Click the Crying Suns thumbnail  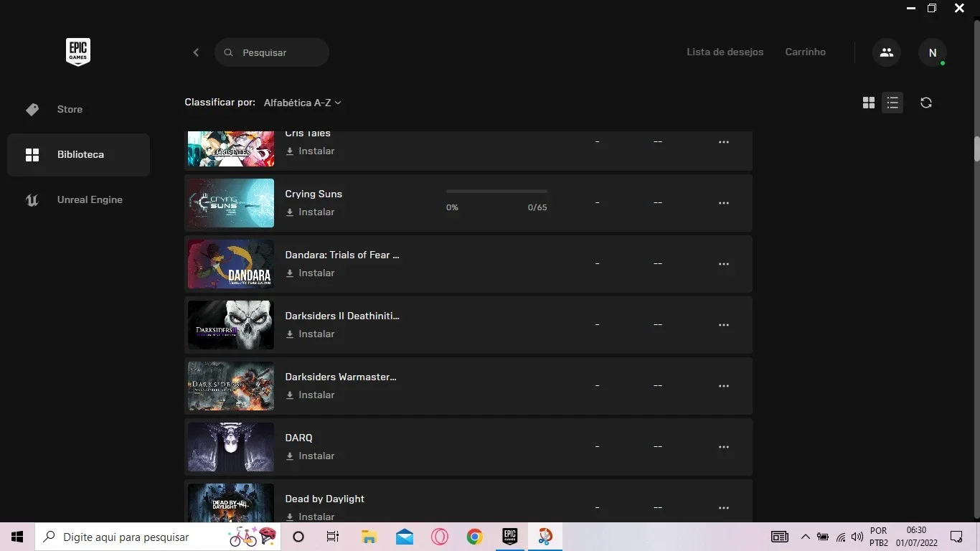[231, 203]
